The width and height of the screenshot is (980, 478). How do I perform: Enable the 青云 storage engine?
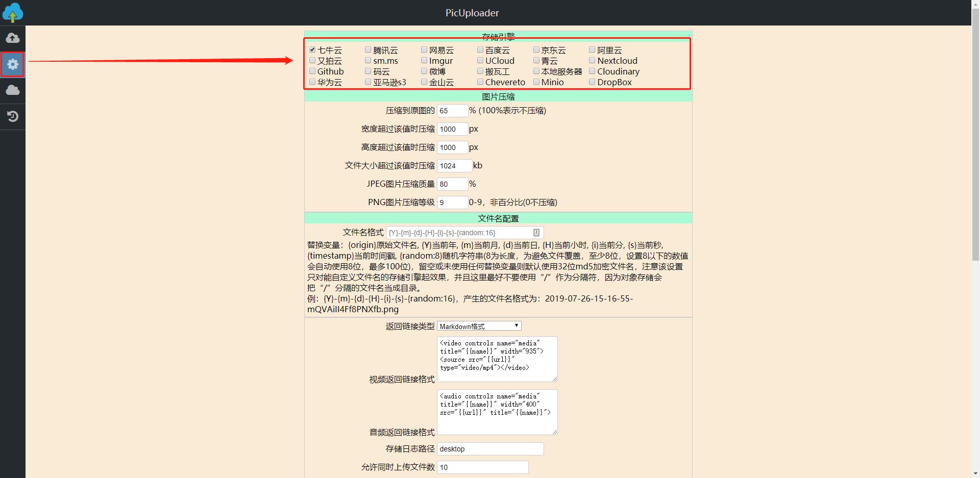click(536, 61)
